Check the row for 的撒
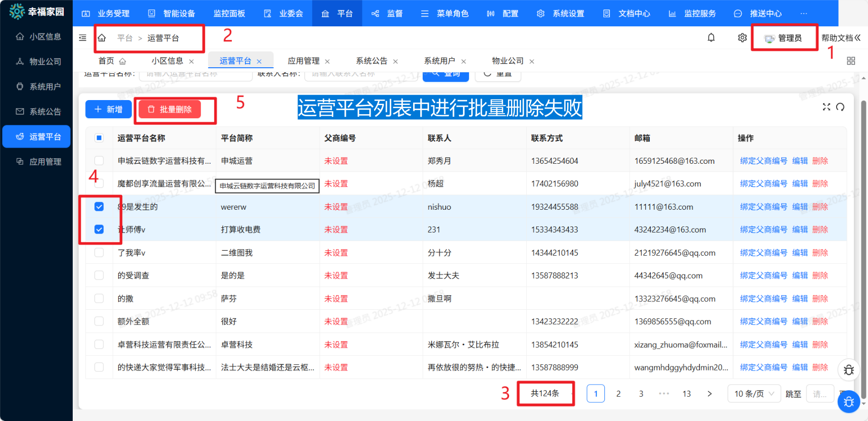 99,299
